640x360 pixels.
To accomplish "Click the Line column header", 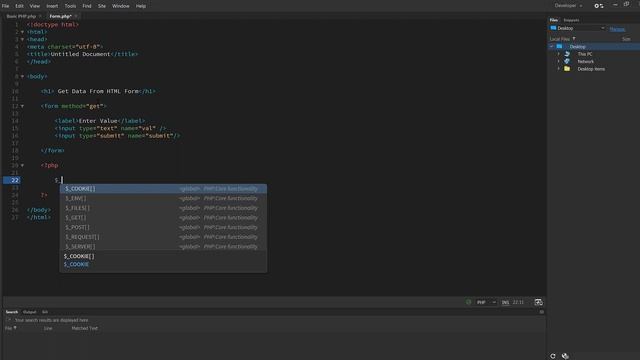I will tap(48, 328).
